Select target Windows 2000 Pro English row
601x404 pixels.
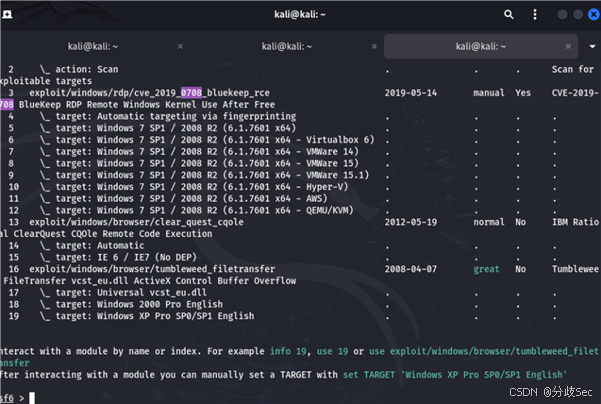click(x=139, y=304)
